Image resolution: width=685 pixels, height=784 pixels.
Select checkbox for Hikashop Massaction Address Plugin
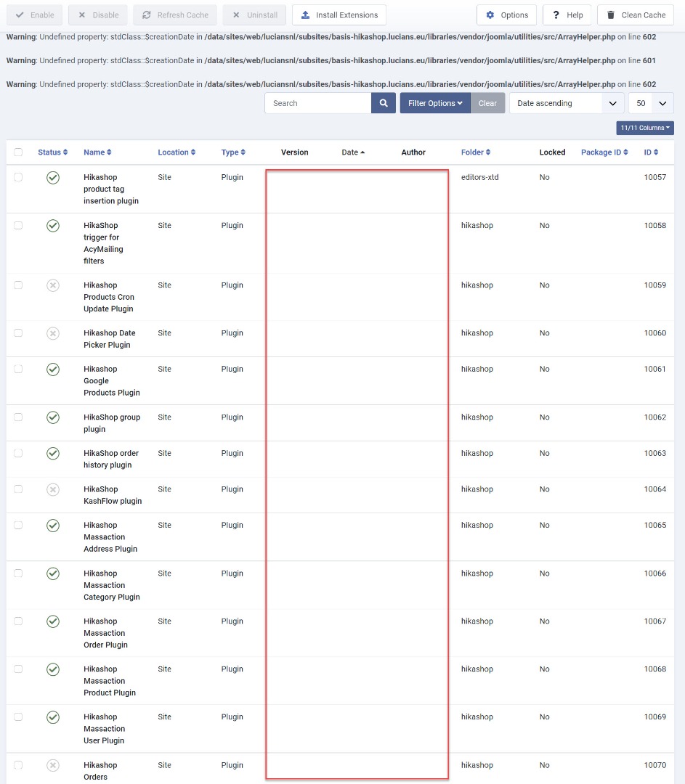[18, 525]
